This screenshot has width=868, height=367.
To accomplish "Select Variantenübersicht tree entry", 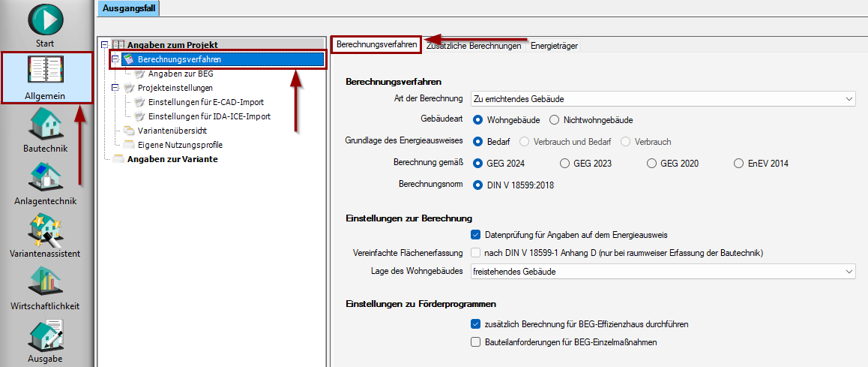I will pos(172,131).
